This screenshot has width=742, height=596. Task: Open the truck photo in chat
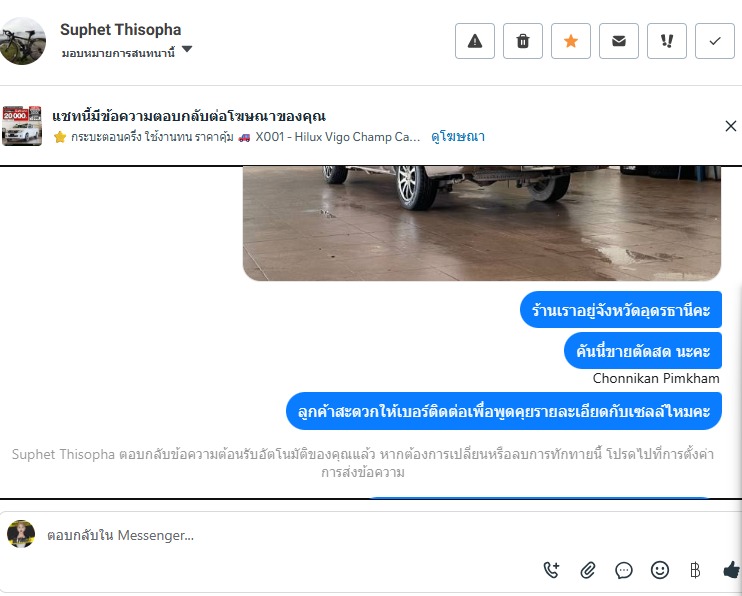point(482,223)
